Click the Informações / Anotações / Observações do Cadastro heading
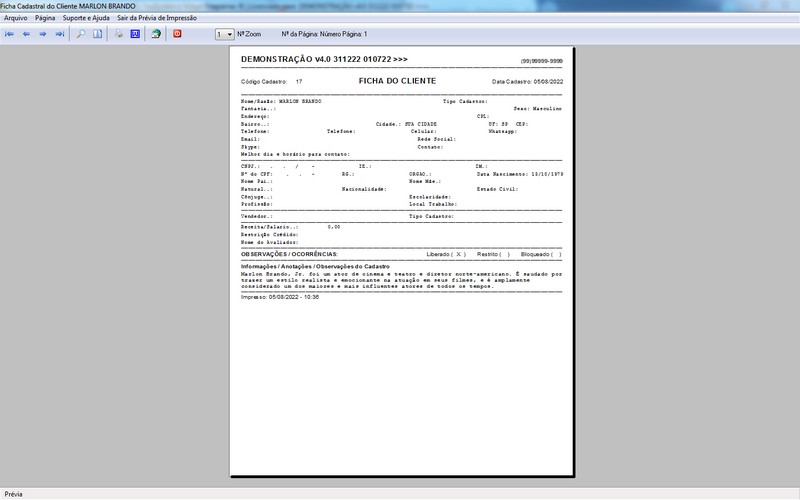800x500 pixels. (x=315, y=266)
